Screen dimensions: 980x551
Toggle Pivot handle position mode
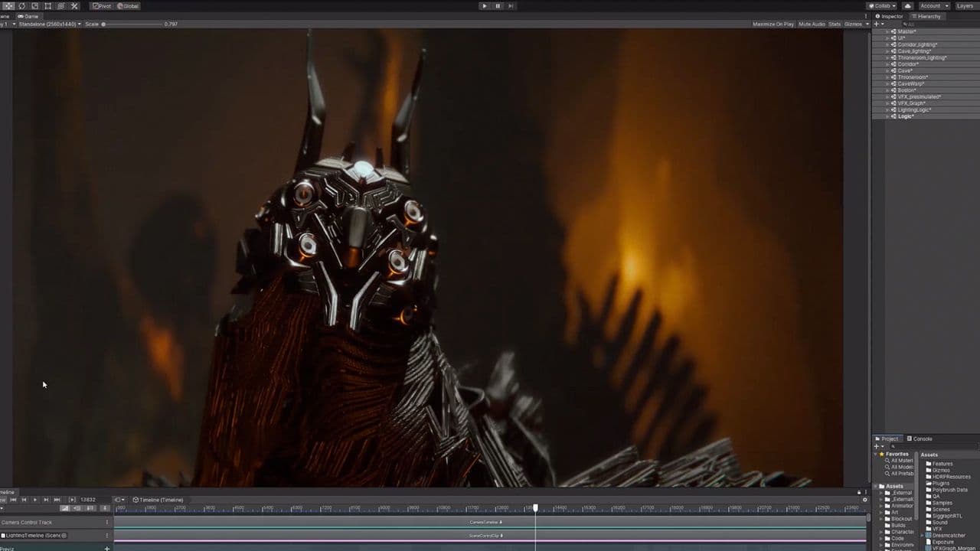[x=102, y=5]
